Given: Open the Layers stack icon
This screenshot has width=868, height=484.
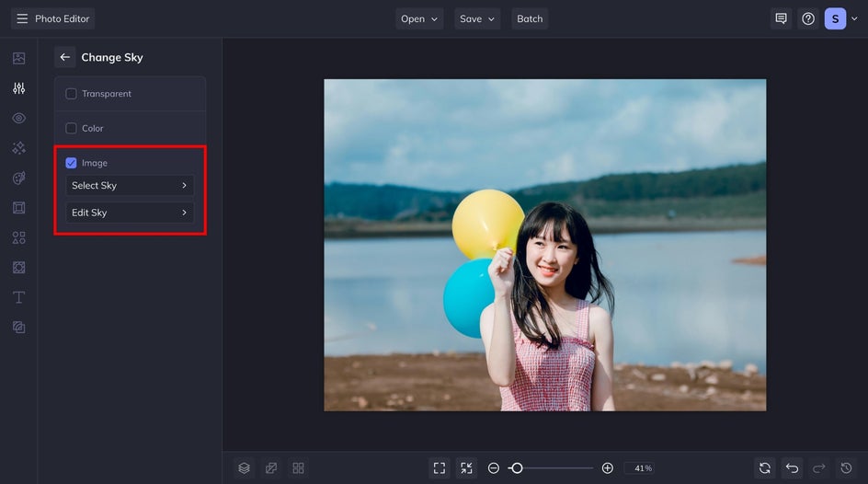Looking at the screenshot, I should point(245,468).
